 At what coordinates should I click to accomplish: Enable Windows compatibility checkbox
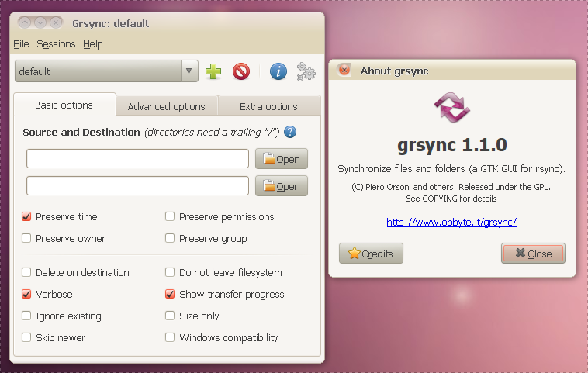click(170, 337)
